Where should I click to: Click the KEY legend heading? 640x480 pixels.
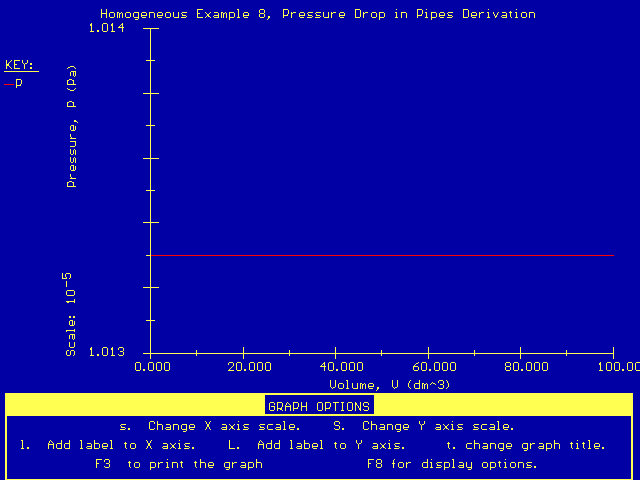[x=20, y=65]
